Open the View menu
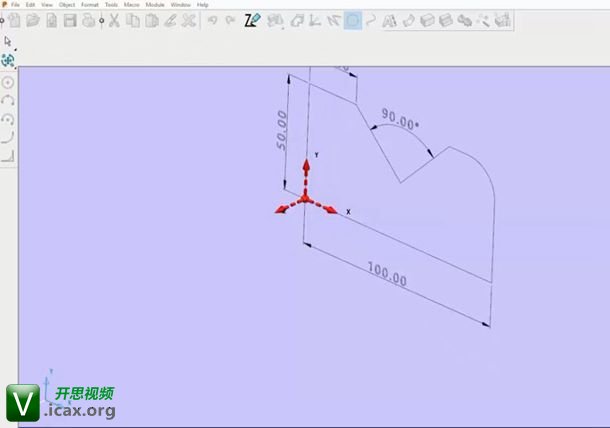This screenshot has width=610, height=428. tap(47, 5)
